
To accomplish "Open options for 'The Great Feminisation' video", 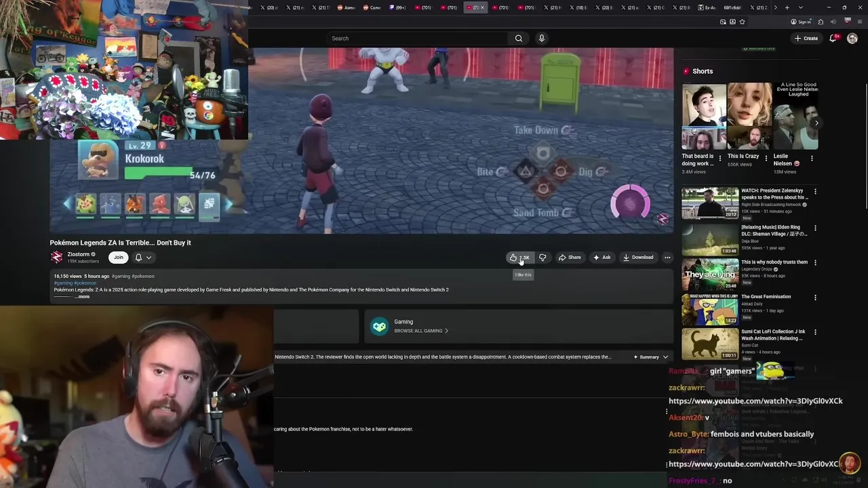I will (815, 298).
